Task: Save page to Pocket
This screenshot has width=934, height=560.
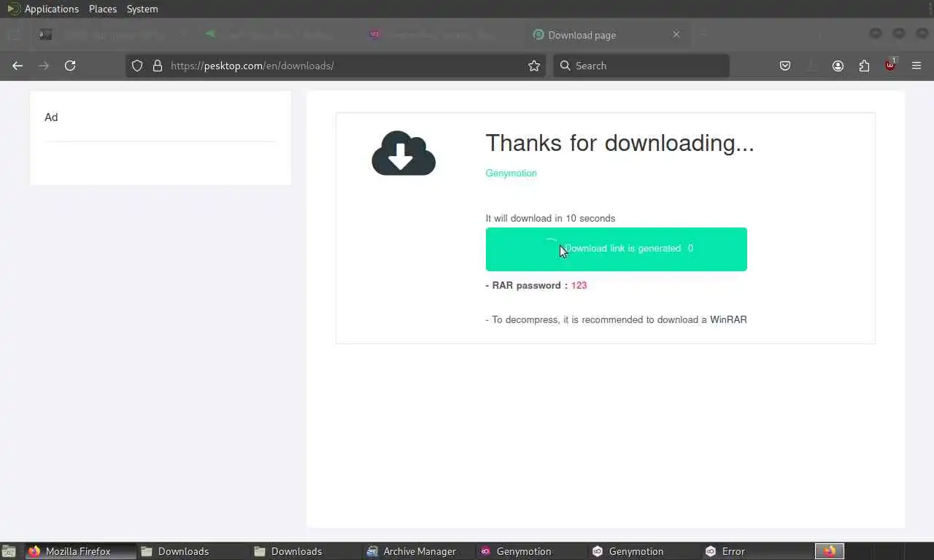Action: pos(785,66)
